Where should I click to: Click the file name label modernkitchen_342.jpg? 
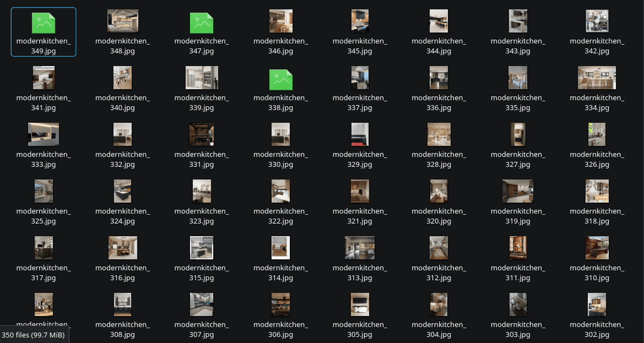point(597,46)
